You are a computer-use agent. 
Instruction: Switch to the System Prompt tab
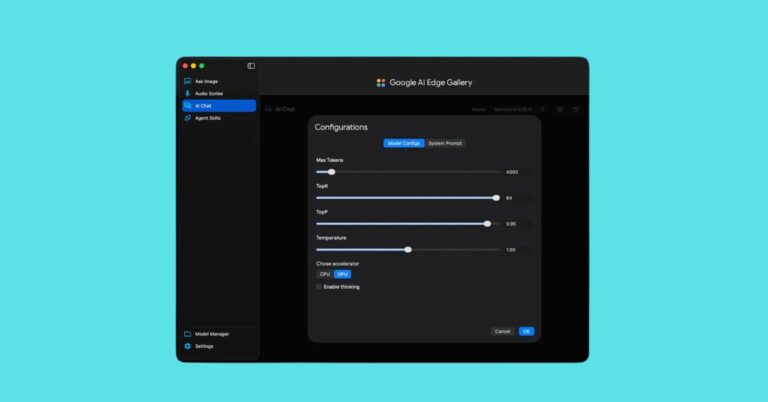point(445,143)
